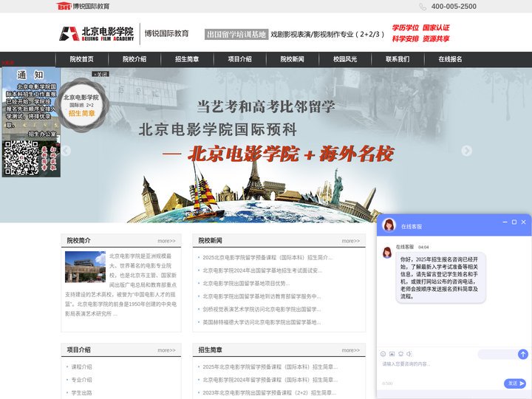Minimize the online customer service chat
The image size is (532, 399).
pos(505,222)
